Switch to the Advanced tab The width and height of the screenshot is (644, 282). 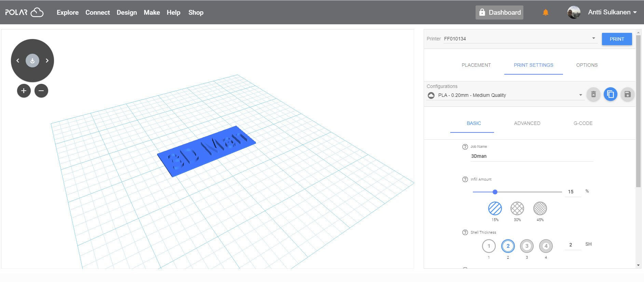[x=527, y=123]
